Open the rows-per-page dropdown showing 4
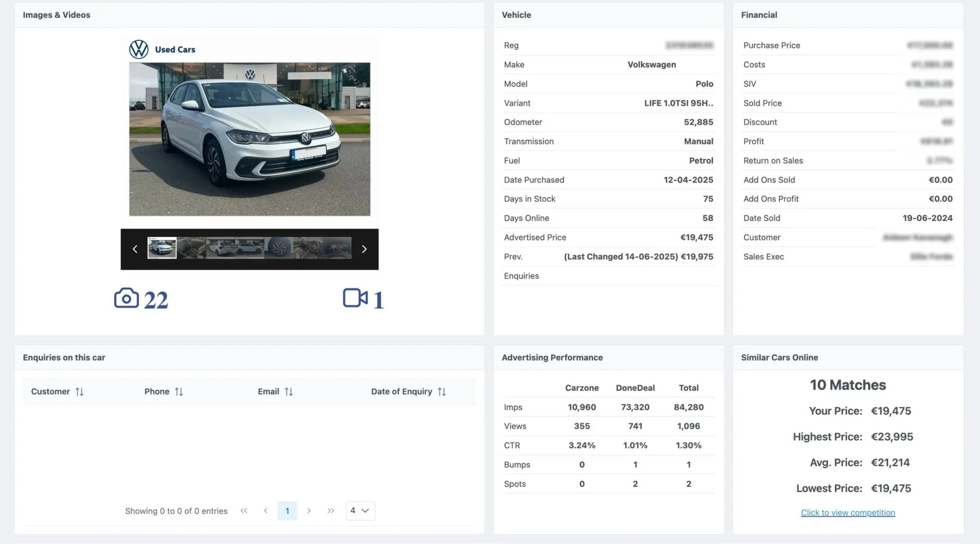This screenshot has width=980, height=544. [x=360, y=511]
